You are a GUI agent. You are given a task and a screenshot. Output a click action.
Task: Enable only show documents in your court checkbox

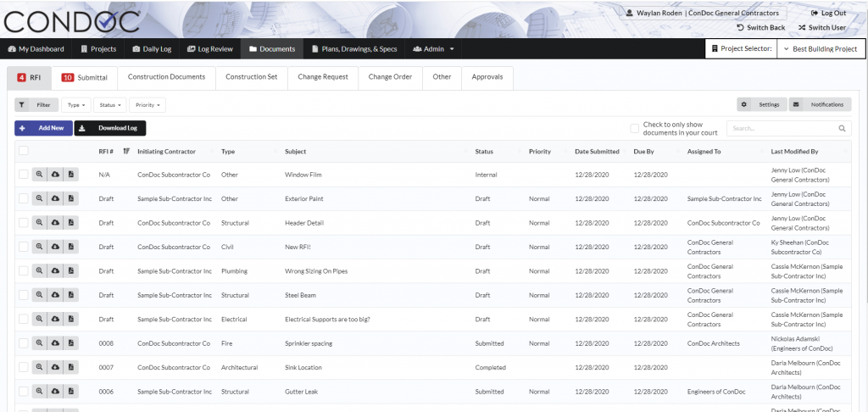pos(635,129)
